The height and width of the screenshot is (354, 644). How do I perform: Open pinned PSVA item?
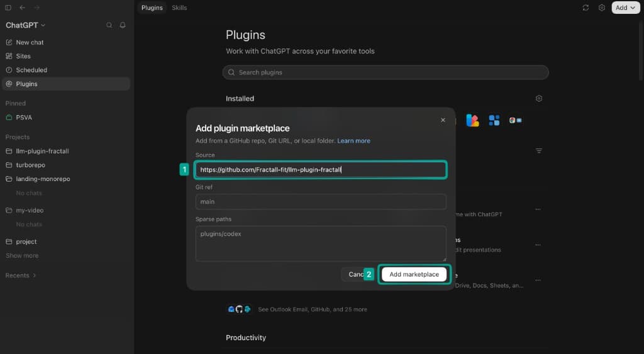65,118
